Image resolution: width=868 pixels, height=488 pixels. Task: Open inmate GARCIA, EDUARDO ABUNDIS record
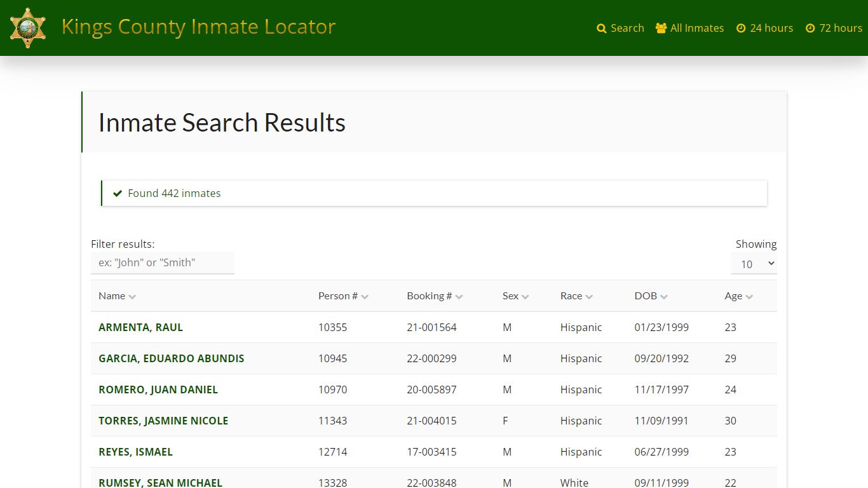172,358
